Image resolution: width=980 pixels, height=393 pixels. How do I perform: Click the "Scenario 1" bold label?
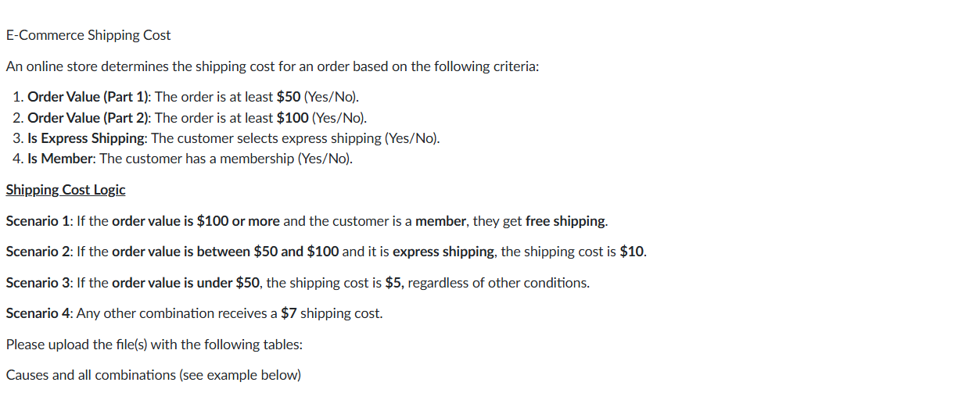[38, 221]
